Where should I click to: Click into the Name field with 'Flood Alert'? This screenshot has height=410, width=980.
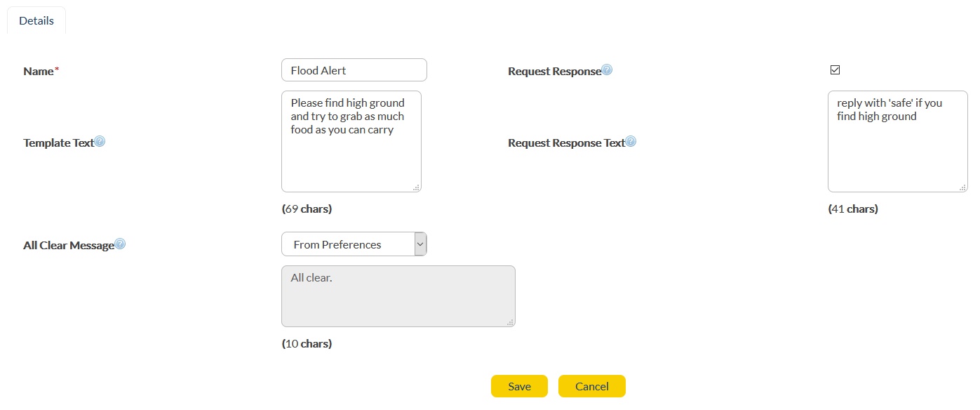[354, 70]
